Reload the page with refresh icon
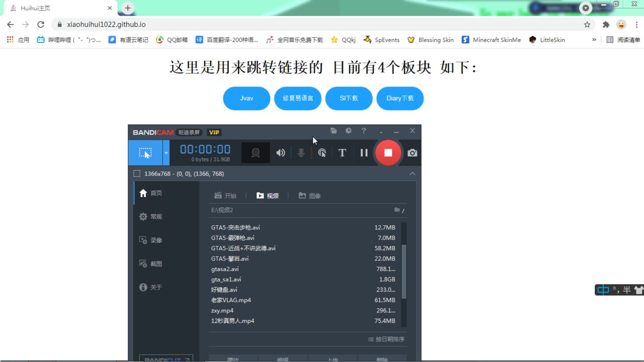 [x=41, y=24]
